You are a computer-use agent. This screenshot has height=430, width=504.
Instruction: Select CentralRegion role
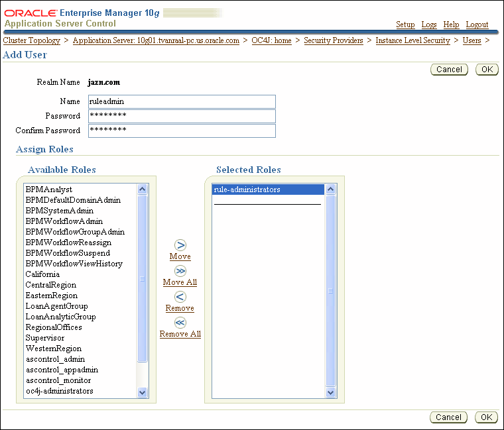pyautogui.click(x=80, y=285)
